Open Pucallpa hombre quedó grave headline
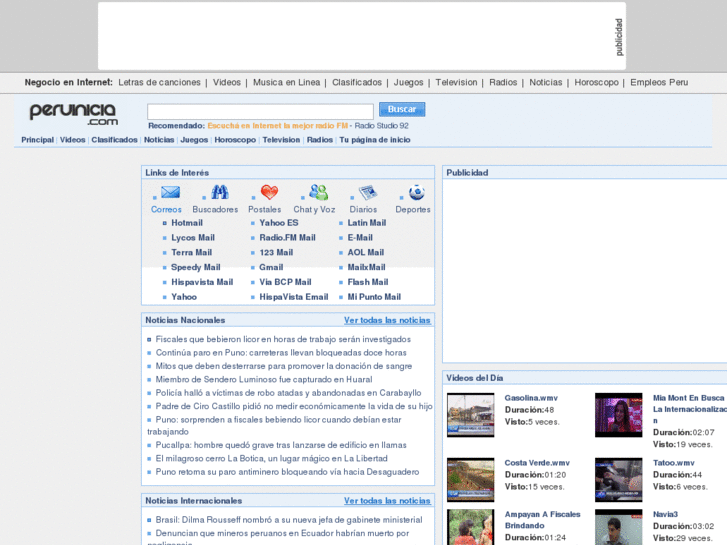727x545 pixels. tap(281, 445)
